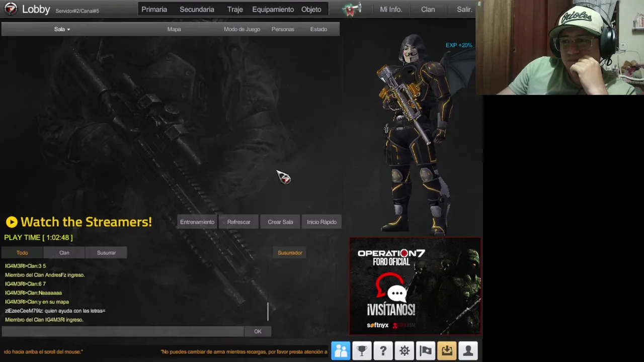Viewport: 644px width, 362px height.
Task: Click the Refrescar button
Action: (238, 222)
